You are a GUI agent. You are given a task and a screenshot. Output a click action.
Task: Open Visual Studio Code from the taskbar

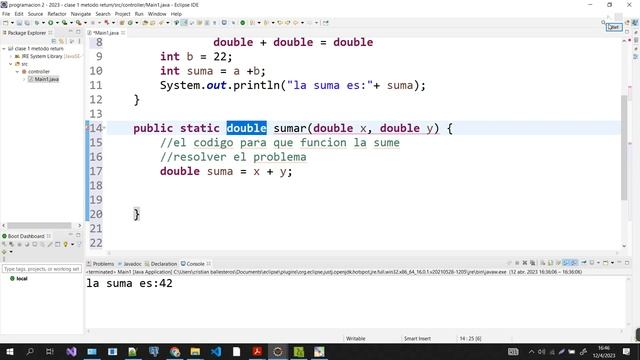click(x=216, y=351)
